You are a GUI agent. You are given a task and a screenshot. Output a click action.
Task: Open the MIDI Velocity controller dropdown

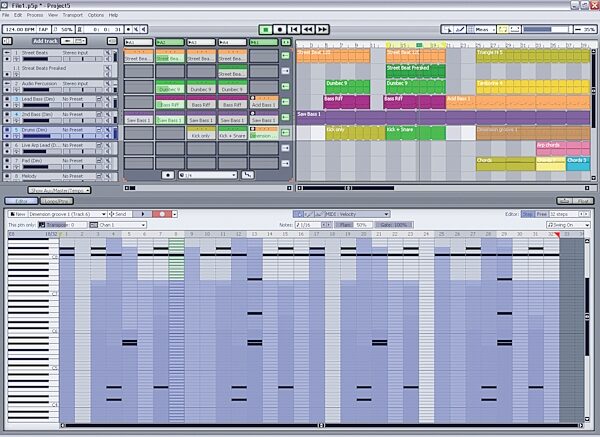[357, 214]
